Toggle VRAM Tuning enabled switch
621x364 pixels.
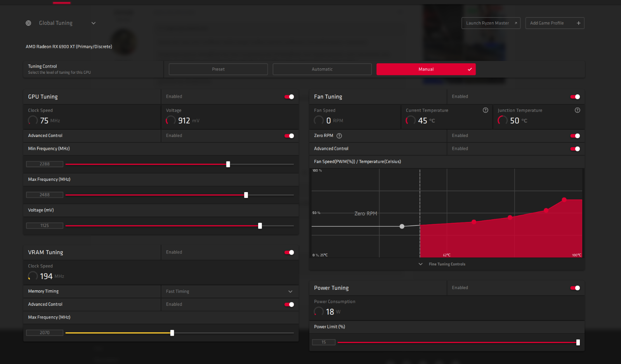pos(289,252)
